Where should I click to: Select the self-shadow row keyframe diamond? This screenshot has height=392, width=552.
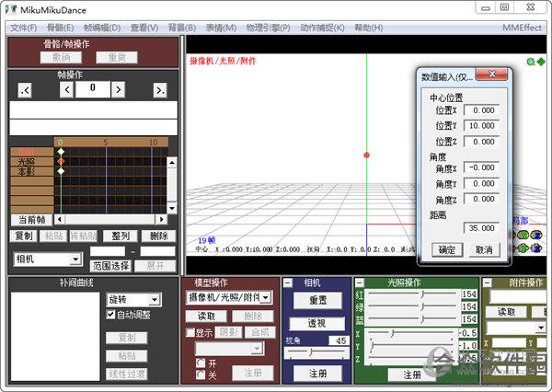point(62,171)
